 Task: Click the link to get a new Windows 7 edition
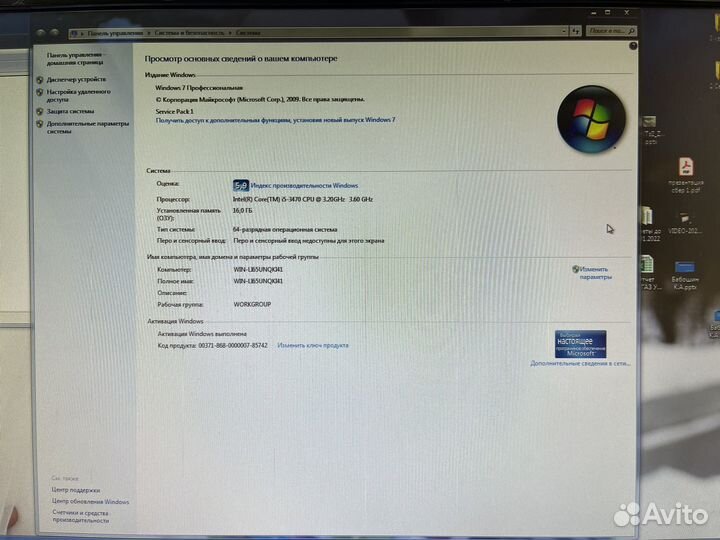(x=275, y=120)
